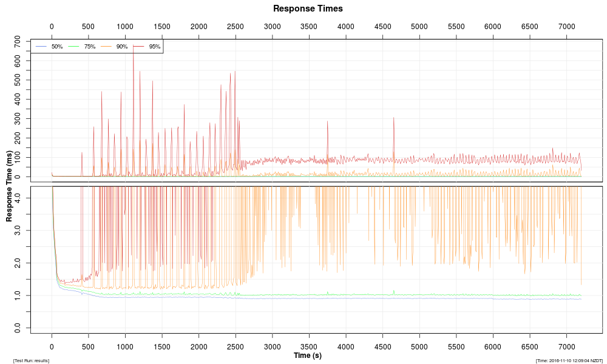This screenshot has height=364, width=607.
Task: Click the 1.0 label on the lower y-axis
Action: [x=18, y=295]
